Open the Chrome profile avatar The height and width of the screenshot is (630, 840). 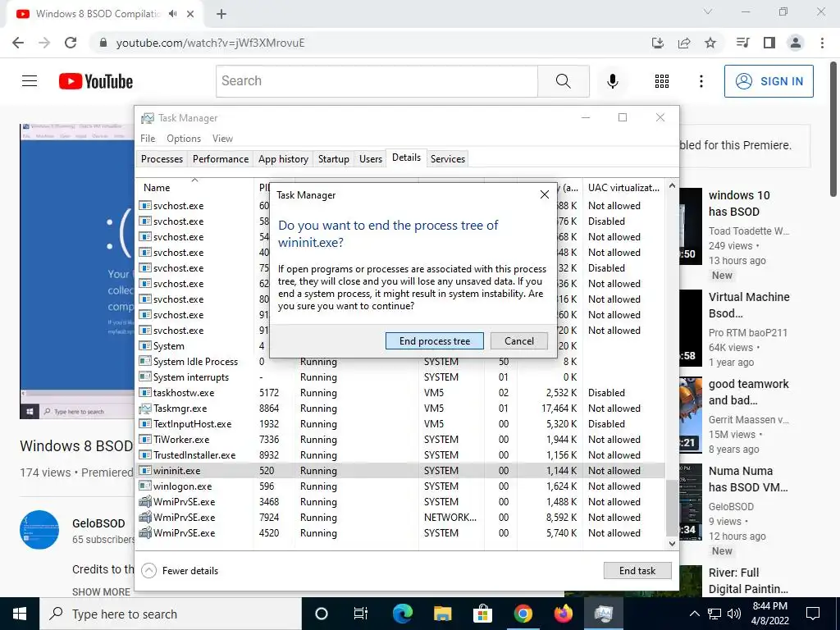coord(796,43)
